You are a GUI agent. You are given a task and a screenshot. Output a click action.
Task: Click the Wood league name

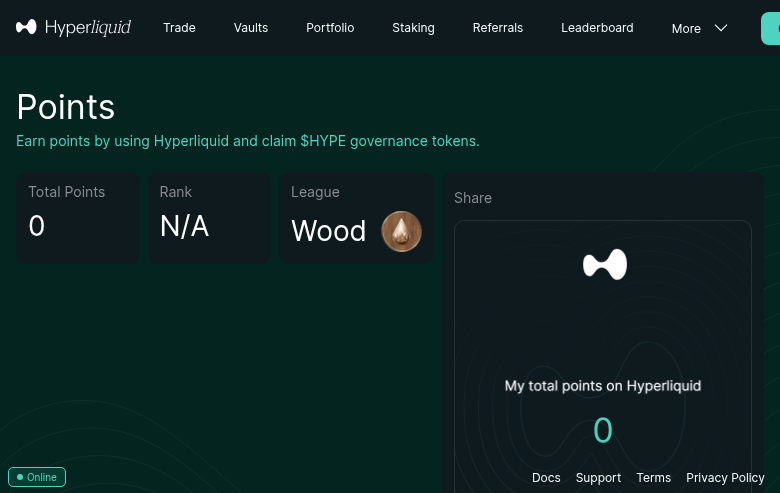328,231
